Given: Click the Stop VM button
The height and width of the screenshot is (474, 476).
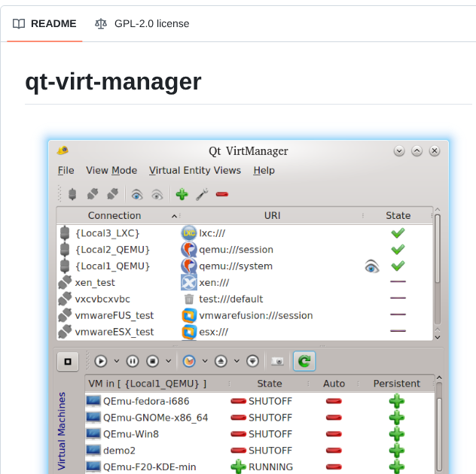Looking at the screenshot, I should point(152,361).
